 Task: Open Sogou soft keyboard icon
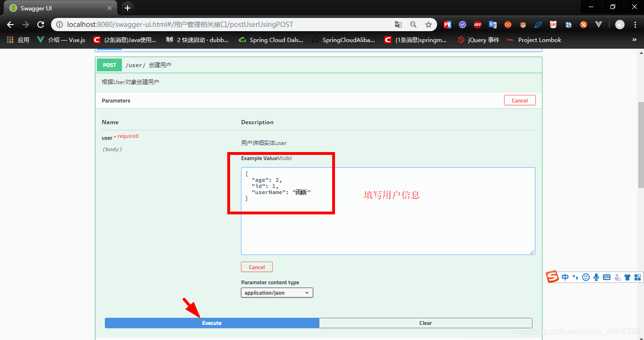pyautogui.click(x=607, y=278)
